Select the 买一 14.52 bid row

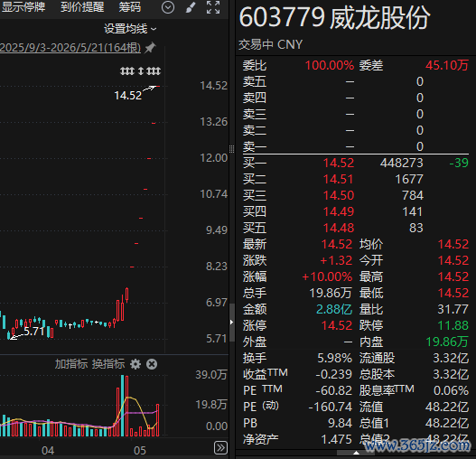pos(356,164)
